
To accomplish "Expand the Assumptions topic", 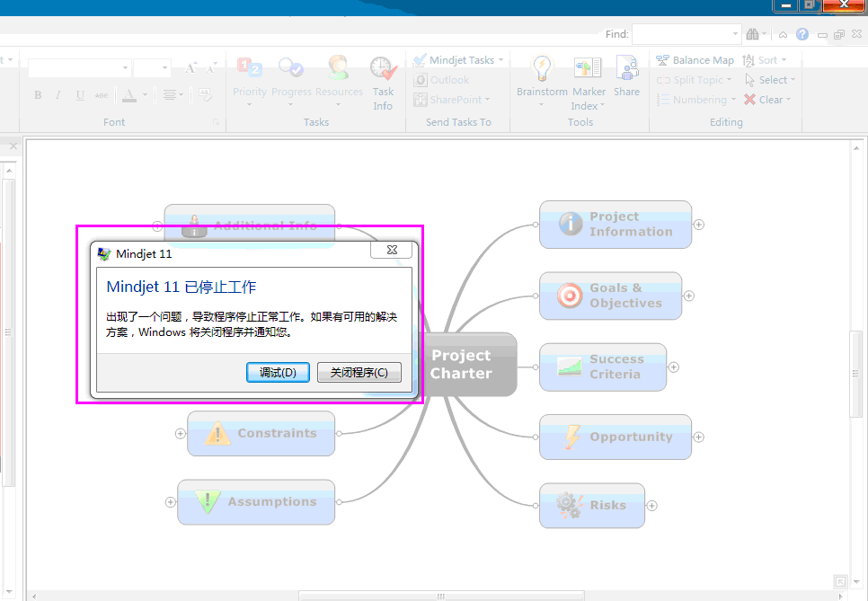I will [170, 502].
